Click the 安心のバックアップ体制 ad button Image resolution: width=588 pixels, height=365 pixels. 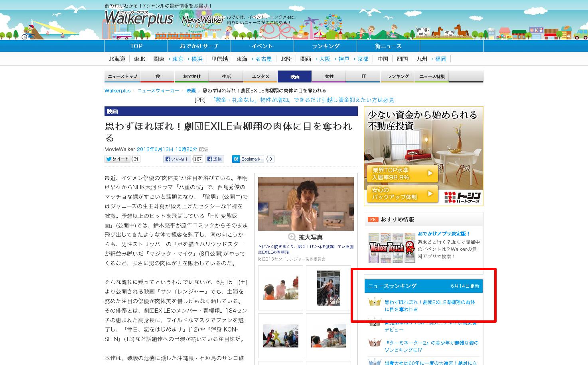[x=402, y=194]
